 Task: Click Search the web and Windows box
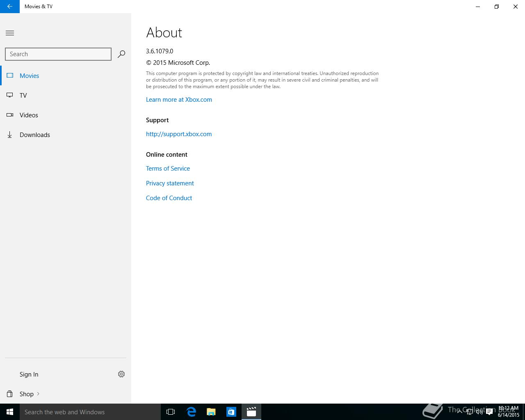coord(90,412)
